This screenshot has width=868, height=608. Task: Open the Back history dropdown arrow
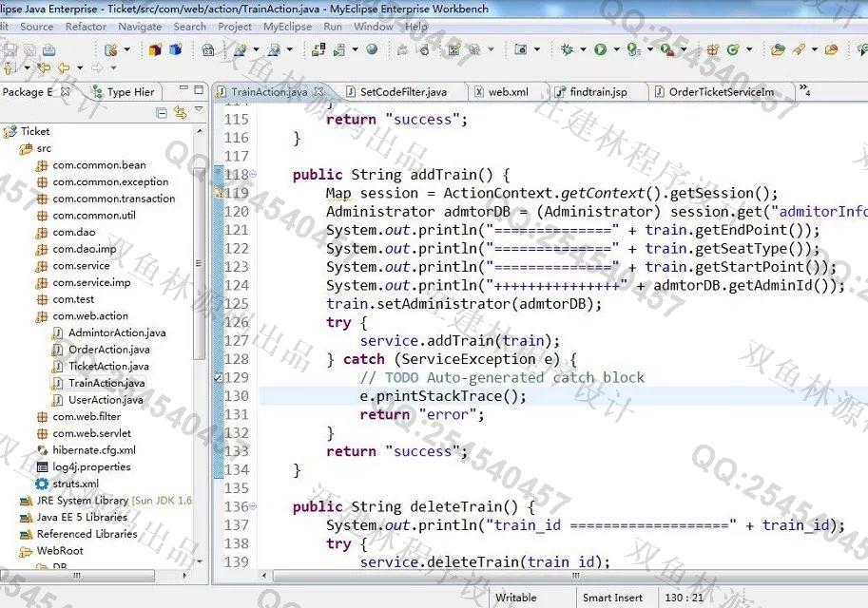80,68
